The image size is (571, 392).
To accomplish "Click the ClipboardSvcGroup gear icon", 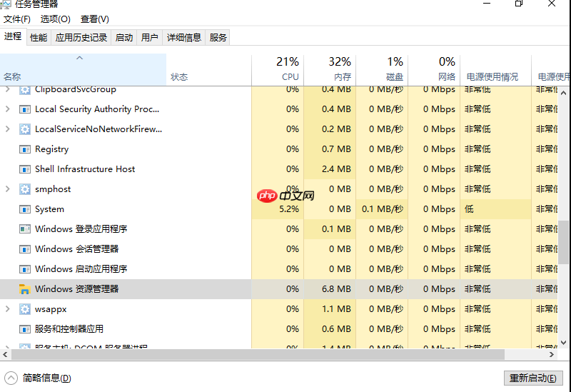I will [x=25, y=90].
